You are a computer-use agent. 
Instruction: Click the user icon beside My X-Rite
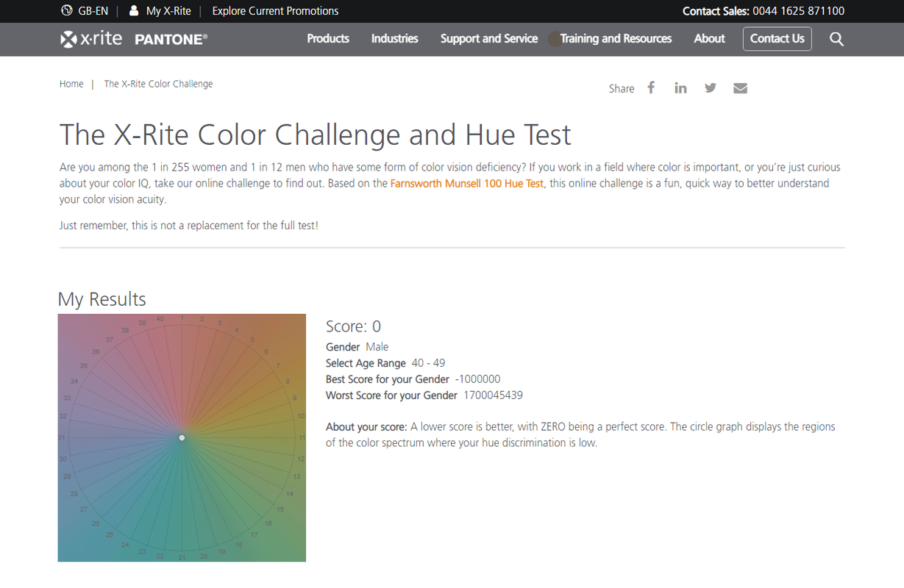133,11
